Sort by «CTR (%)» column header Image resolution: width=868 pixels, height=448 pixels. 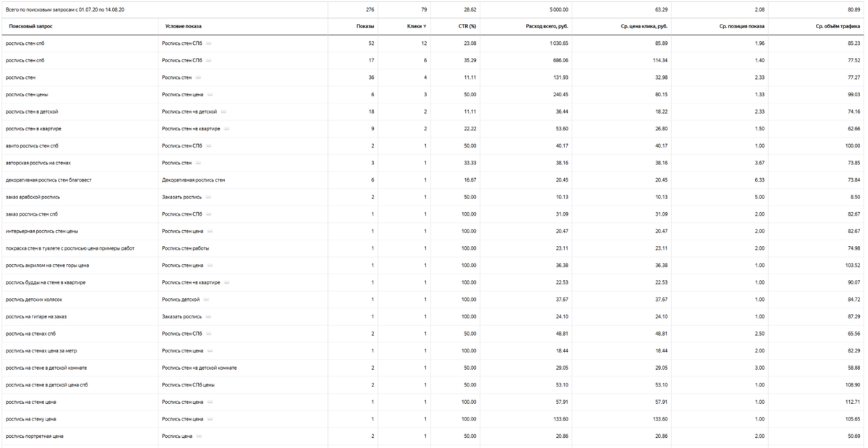(467, 26)
